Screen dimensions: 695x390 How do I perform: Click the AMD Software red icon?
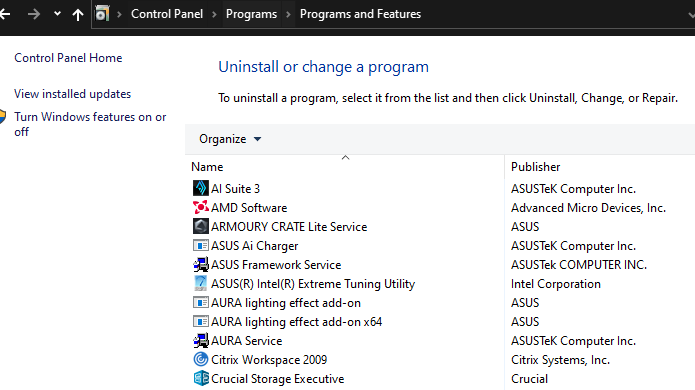[x=201, y=207]
